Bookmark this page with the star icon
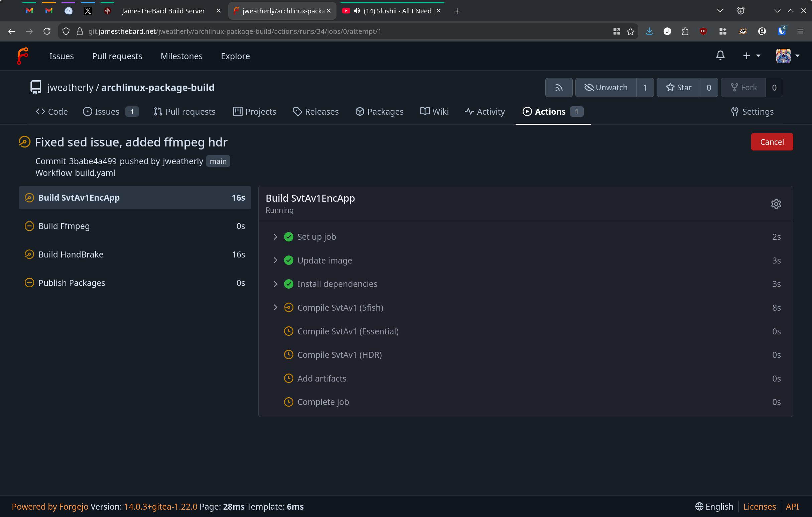Viewport: 812px width, 517px height. click(631, 31)
